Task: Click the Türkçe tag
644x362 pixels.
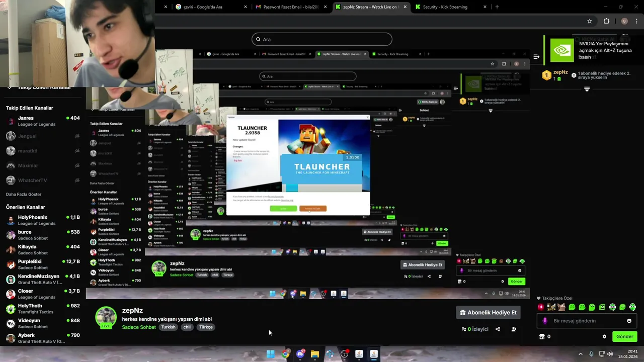Action: (206, 327)
